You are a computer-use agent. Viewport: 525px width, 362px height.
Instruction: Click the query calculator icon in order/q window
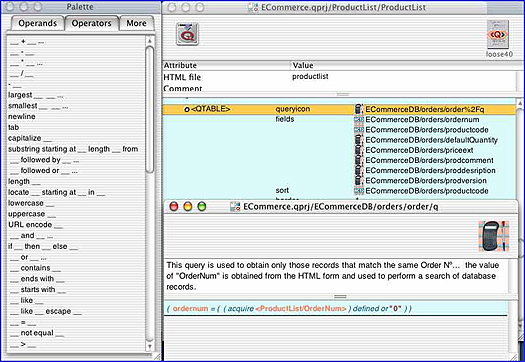[494, 236]
